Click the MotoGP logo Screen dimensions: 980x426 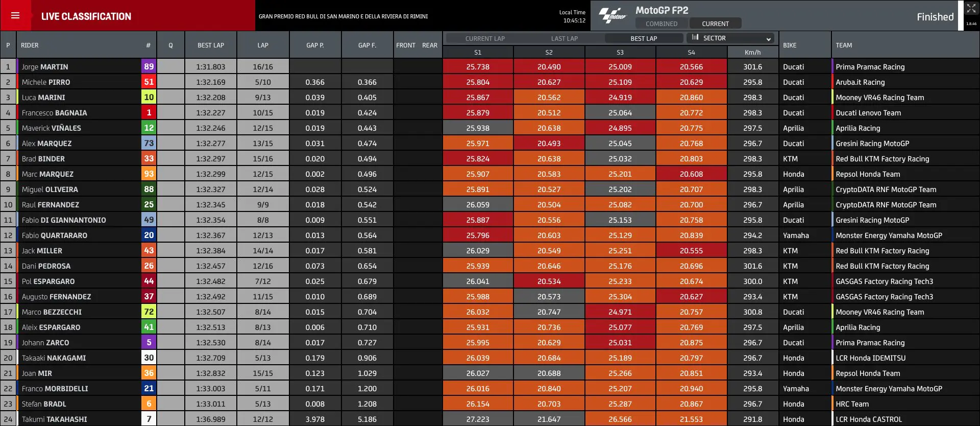612,16
